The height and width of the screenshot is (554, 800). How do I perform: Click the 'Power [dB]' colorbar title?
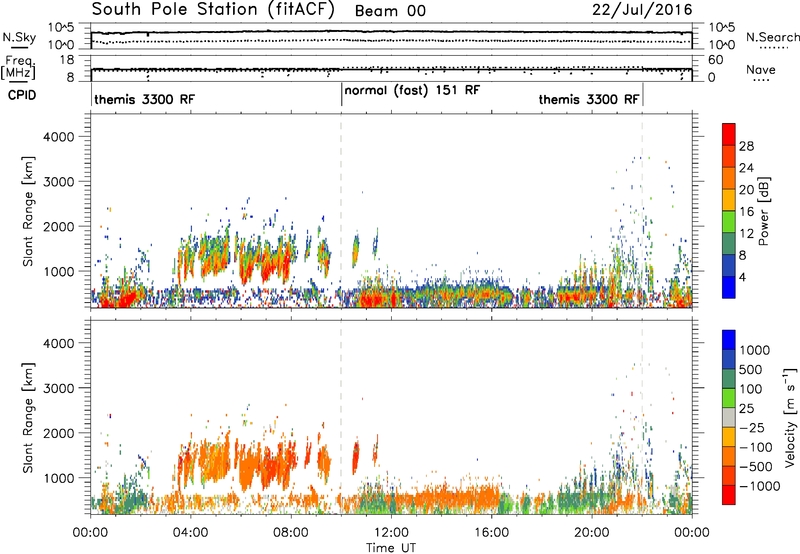[x=763, y=211]
